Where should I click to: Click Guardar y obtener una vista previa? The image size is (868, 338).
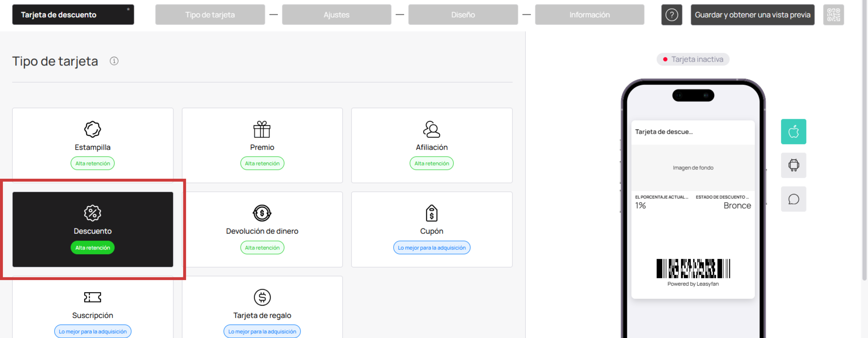(x=752, y=15)
